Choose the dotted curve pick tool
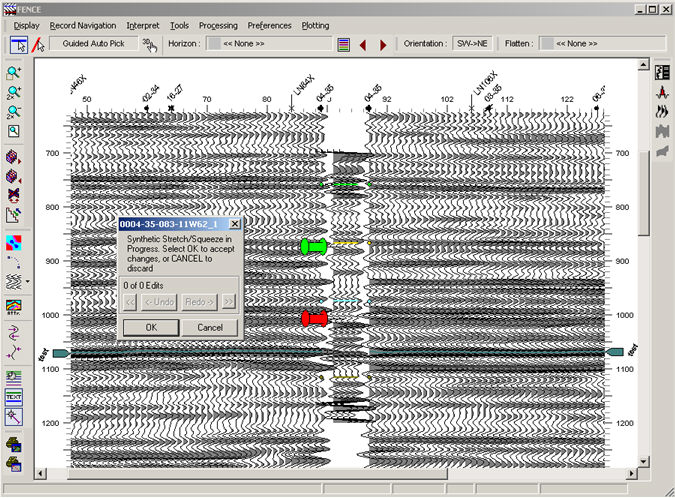Image resolution: width=675 pixels, height=498 pixels. click(14, 262)
